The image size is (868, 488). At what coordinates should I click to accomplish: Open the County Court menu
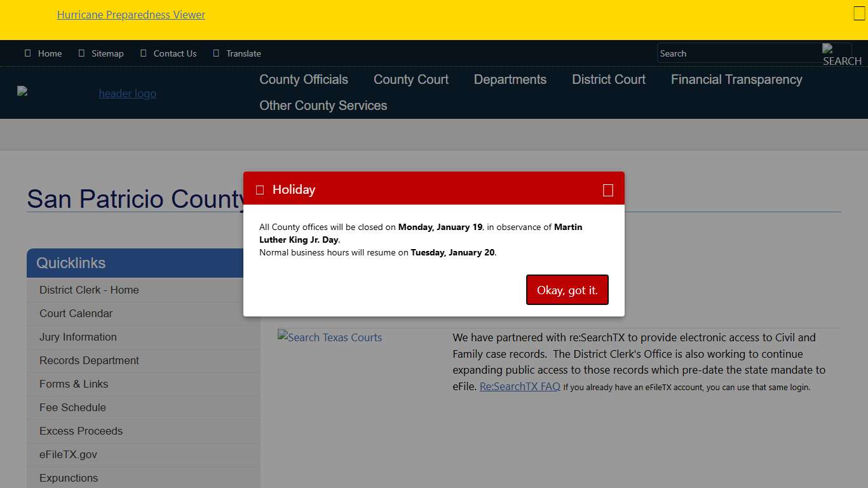[410, 79]
